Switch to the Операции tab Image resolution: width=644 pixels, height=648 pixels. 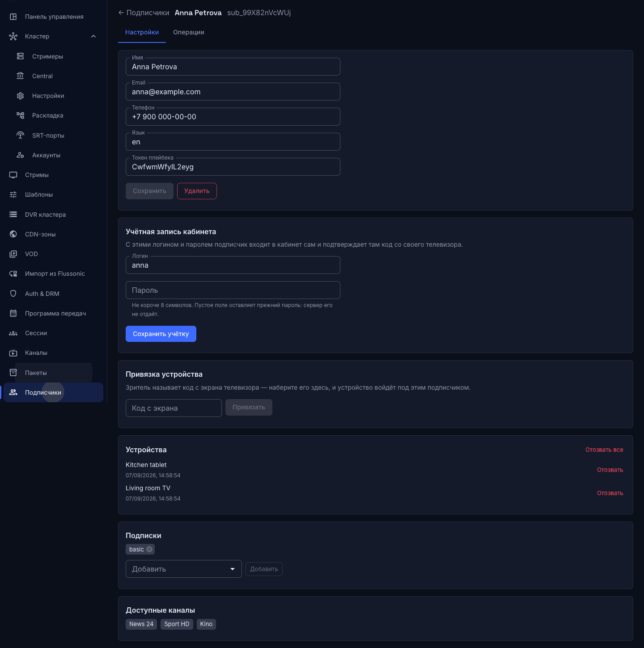pyautogui.click(x=189, y=32)
